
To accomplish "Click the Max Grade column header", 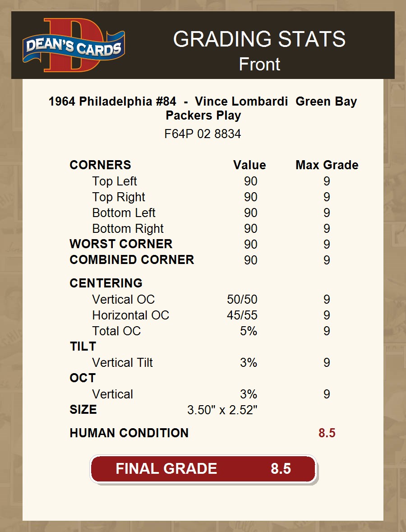I will [x=327, y=165].
